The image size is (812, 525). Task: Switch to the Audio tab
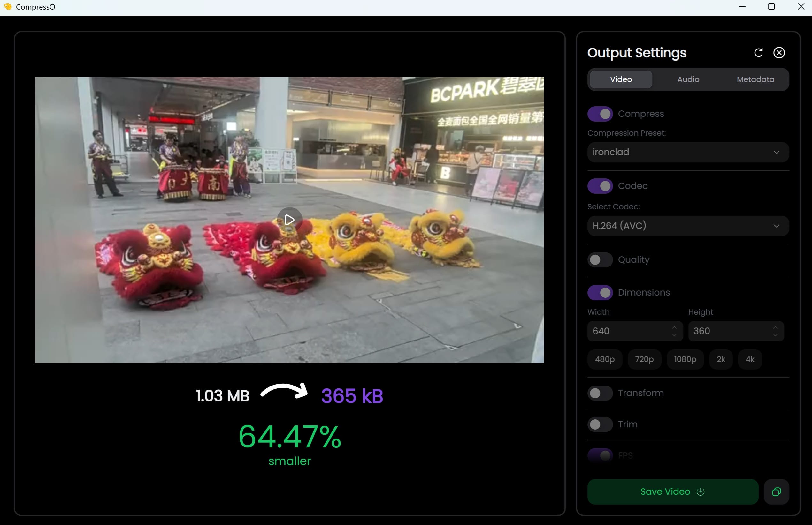click(688, 79)
